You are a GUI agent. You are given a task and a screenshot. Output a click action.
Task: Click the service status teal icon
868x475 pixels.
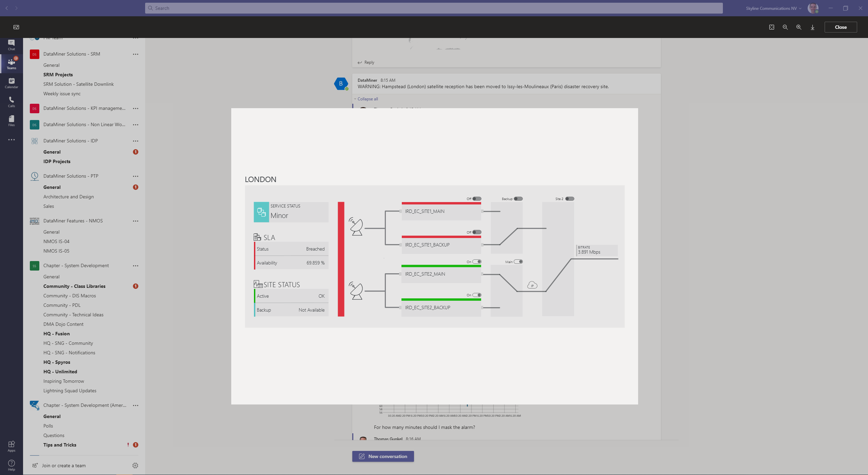point(261,212)
